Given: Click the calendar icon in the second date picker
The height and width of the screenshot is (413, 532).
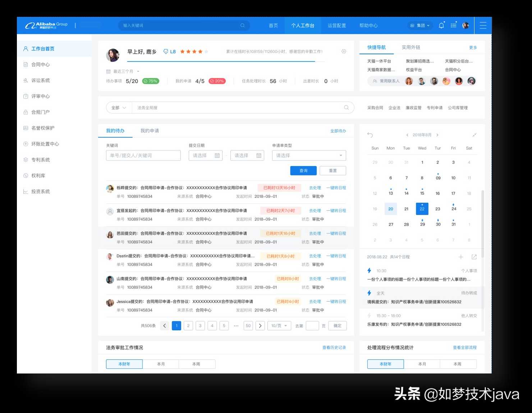Looking at the screenshot, I should [259, 156].
